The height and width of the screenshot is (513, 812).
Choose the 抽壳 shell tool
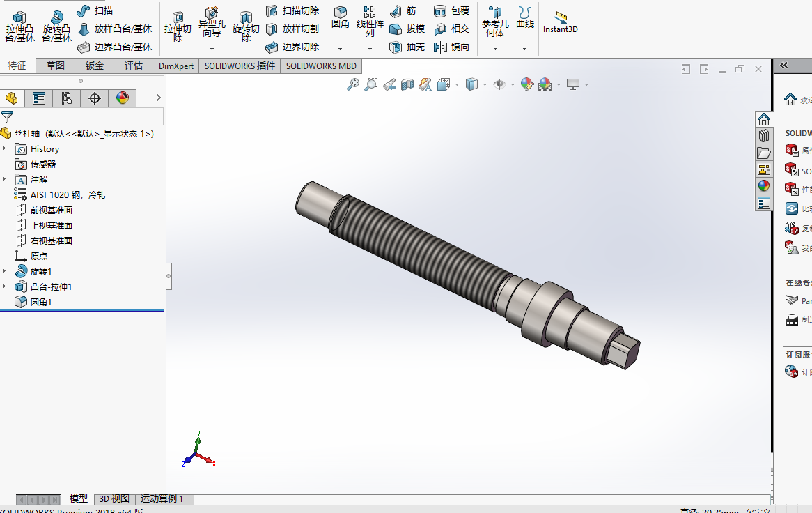click(407, 47)
